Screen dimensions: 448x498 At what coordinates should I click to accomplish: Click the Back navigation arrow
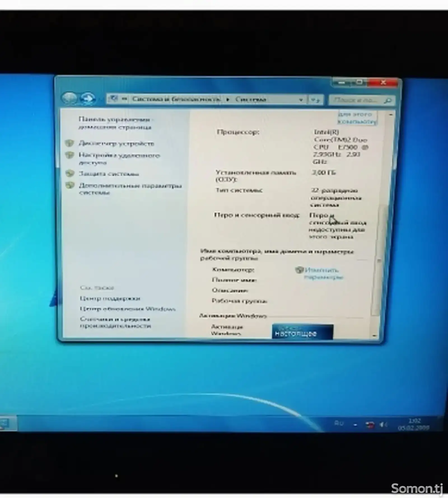(69, 98)
